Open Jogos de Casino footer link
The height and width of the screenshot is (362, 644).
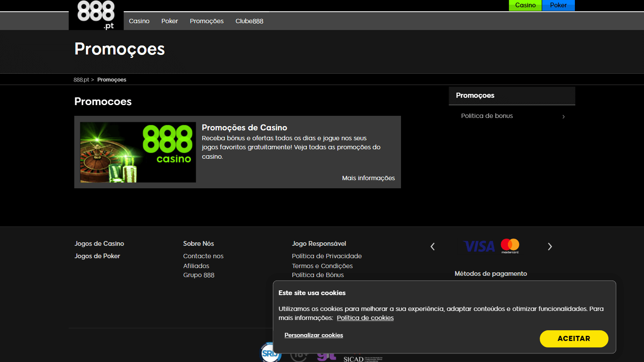99,244
